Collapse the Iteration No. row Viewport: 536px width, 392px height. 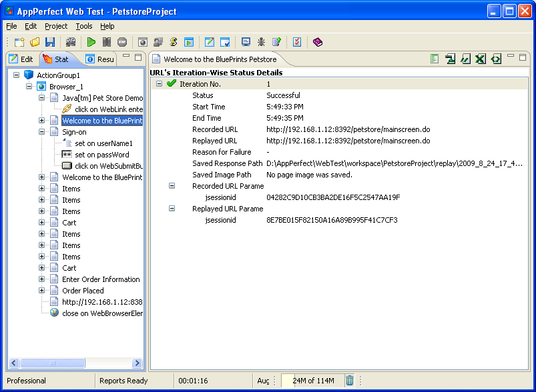pyautogui.click(x=159, y=84)
